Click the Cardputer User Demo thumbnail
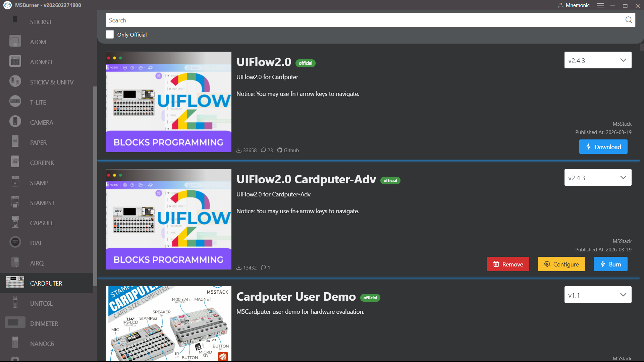 click(168, 324)
